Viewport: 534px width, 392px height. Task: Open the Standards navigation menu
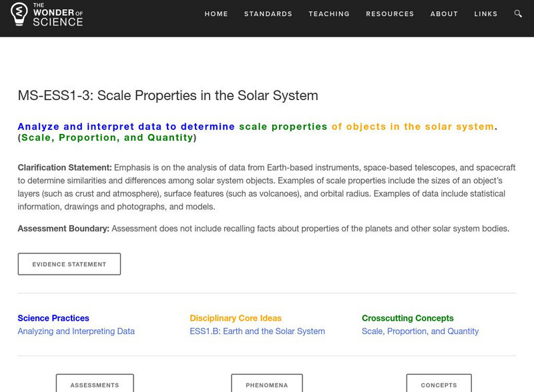click(268, 14)
